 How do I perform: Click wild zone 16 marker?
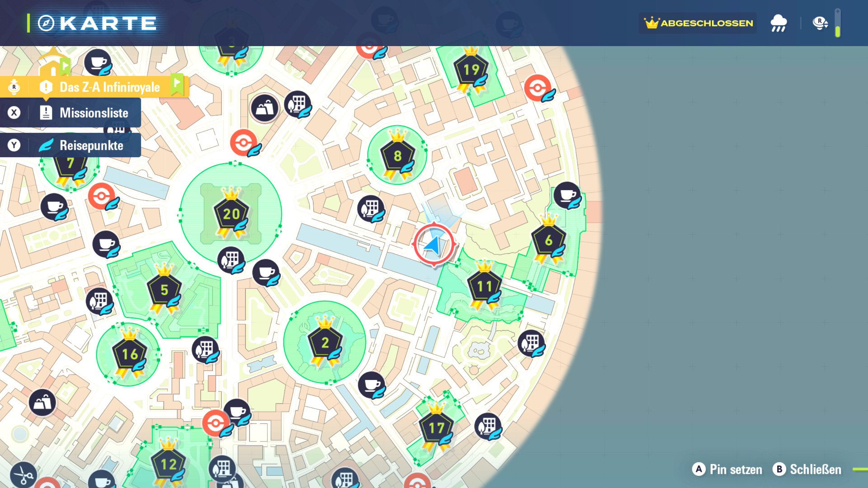(130, 354)
